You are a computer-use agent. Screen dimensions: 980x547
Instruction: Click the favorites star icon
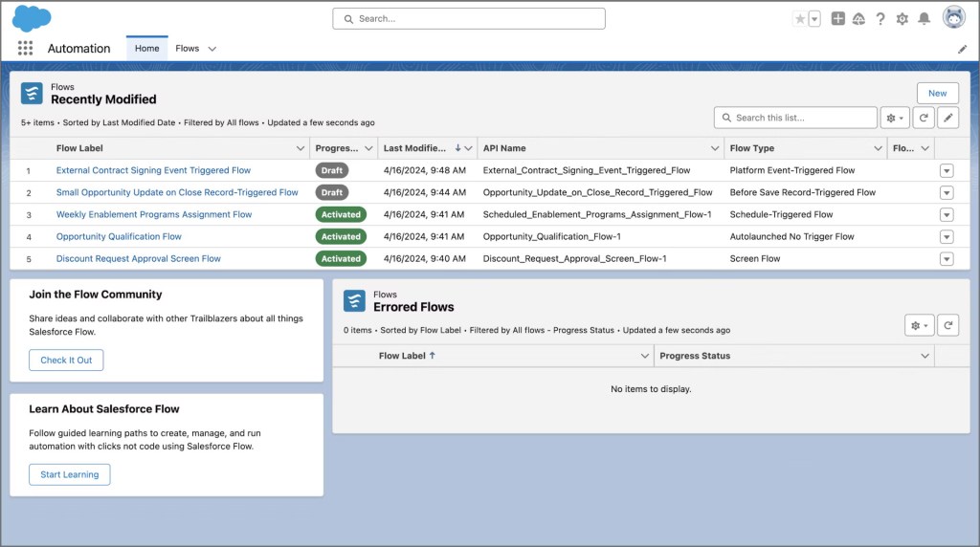[x=800, y=19]
